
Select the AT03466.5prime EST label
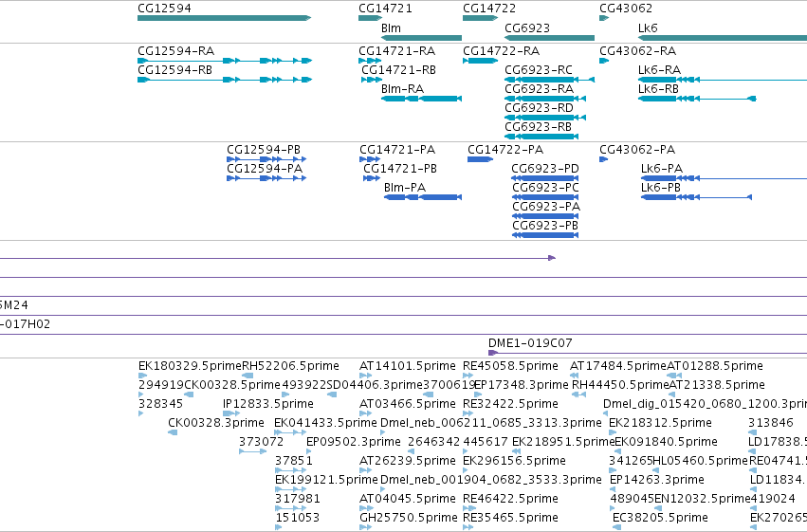coord(408,404)
